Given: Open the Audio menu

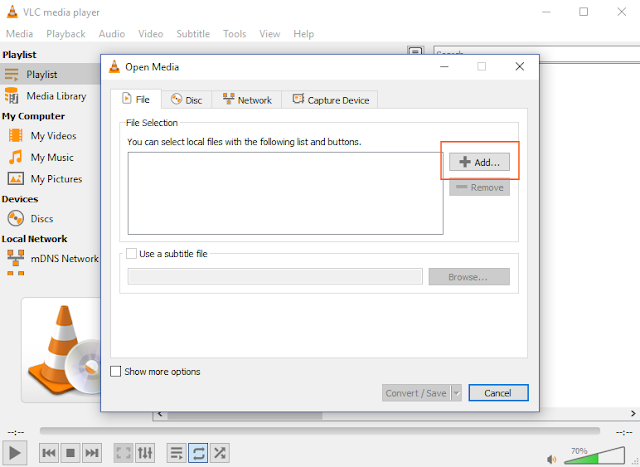Looking at the screenshot, I should [x=111, y=34].
